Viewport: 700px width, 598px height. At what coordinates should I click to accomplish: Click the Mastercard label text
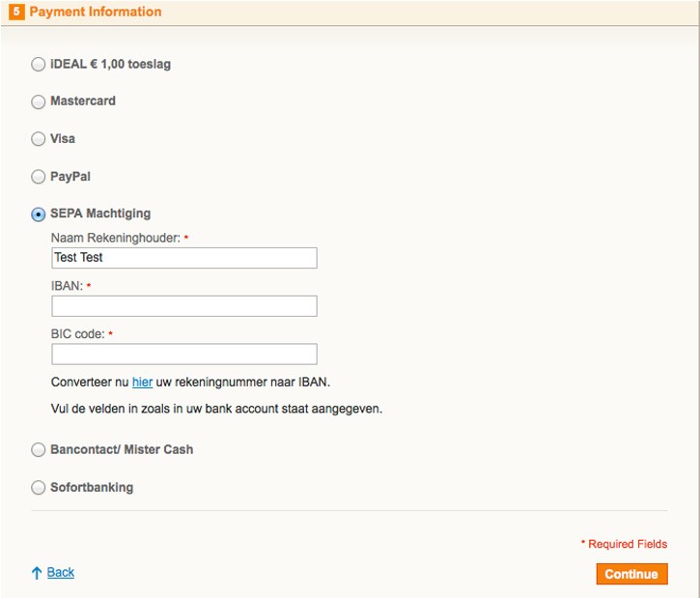click(83, 100)
